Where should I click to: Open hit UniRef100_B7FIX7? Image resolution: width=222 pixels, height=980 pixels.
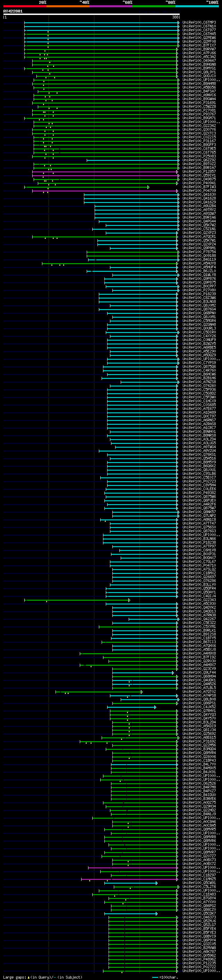click(199, 45)
